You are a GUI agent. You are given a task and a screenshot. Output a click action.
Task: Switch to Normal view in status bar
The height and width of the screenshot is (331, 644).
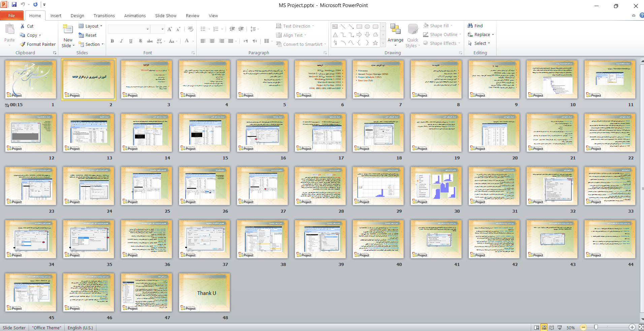point(537,328)
